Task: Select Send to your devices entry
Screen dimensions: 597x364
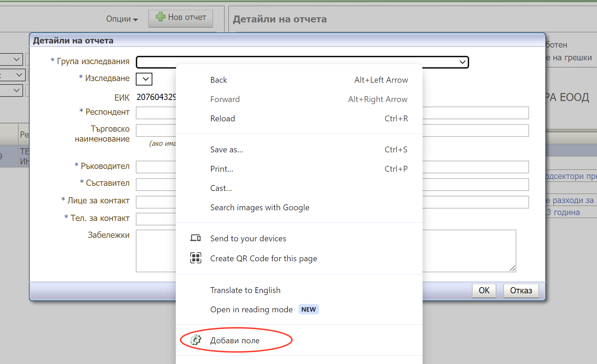Action: (x=299, y=239)
